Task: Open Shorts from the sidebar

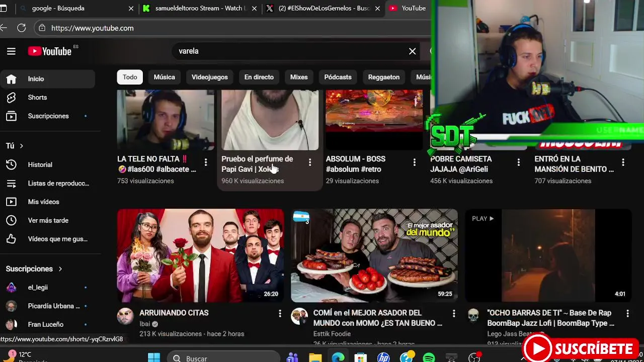Action: pos(47,98)
